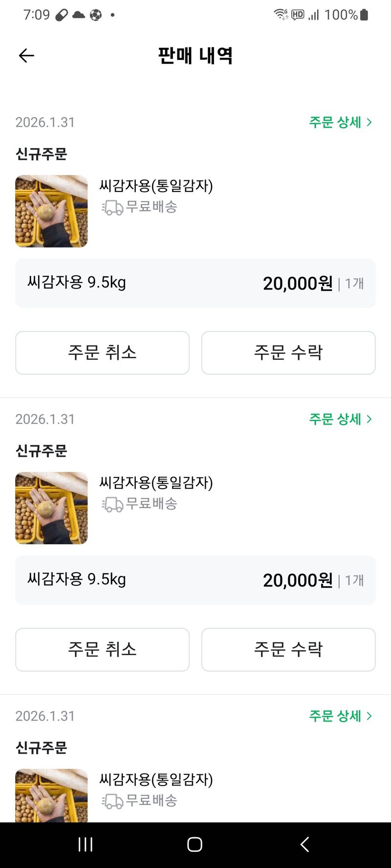
Task: Cancel second order with 주문 취소
Action: point(102,649)
